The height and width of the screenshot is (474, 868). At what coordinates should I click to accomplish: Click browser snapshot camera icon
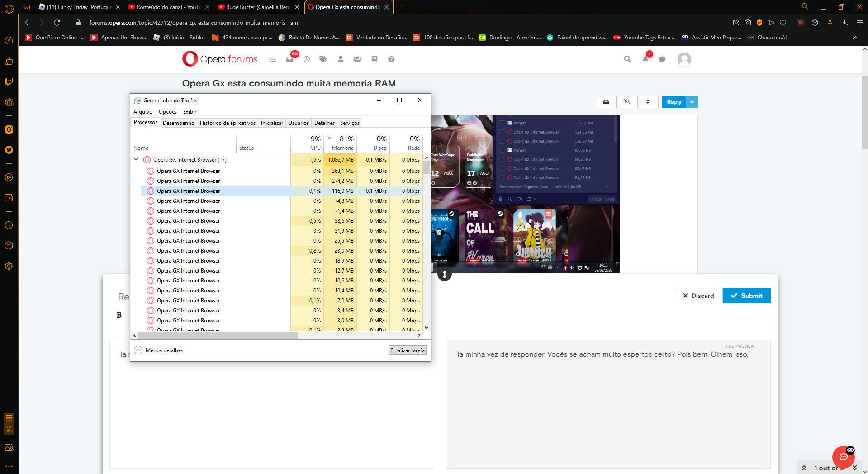click(748, 23)
